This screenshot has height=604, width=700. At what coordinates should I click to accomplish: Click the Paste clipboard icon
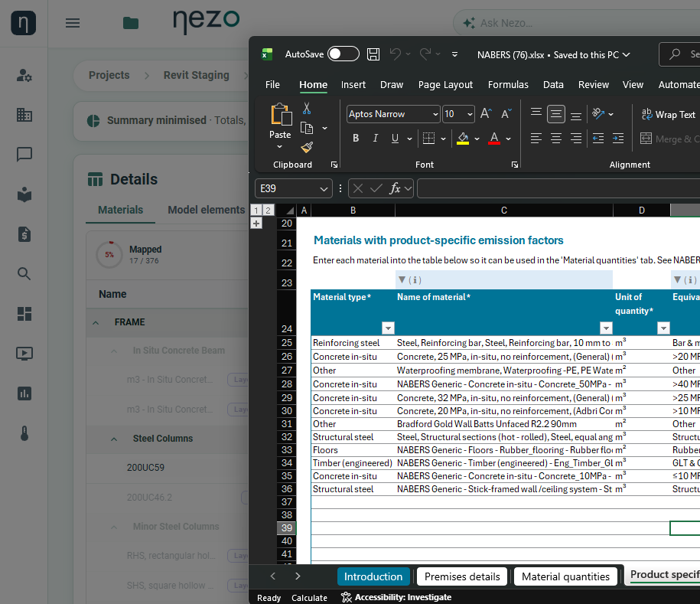pyautogui.click(x=282, y=114)
